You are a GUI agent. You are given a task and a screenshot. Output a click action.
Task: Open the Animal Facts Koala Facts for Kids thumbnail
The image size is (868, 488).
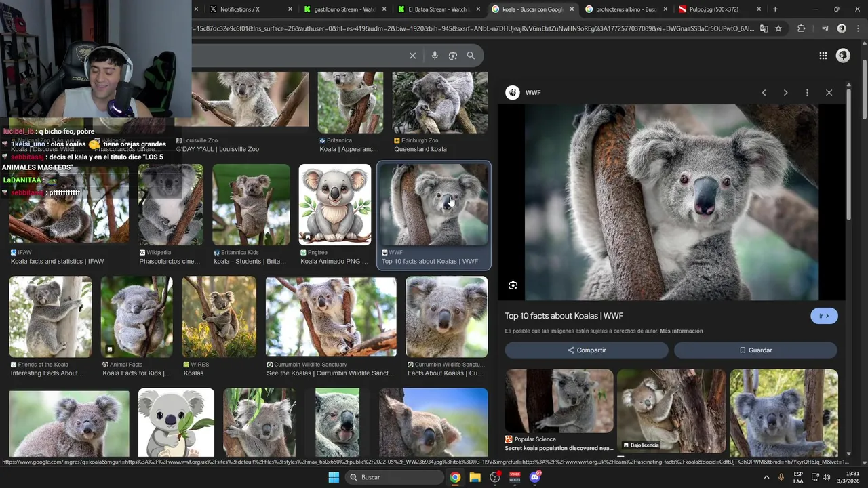(137, 317)
